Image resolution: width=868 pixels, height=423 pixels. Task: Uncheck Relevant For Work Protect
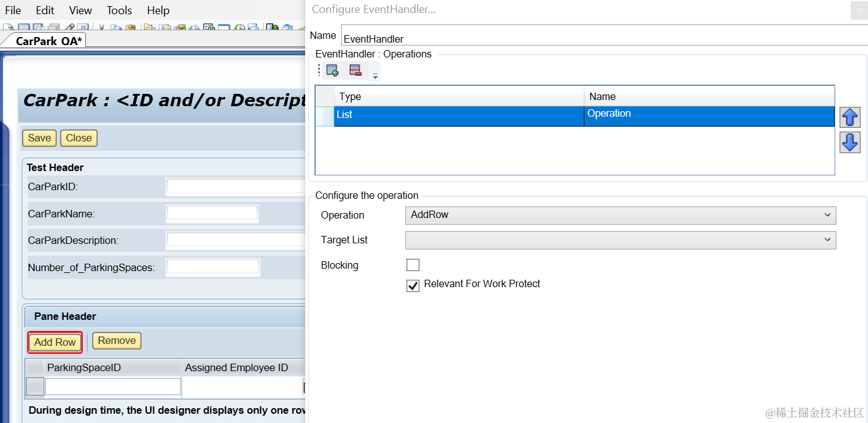coord(413,286)
